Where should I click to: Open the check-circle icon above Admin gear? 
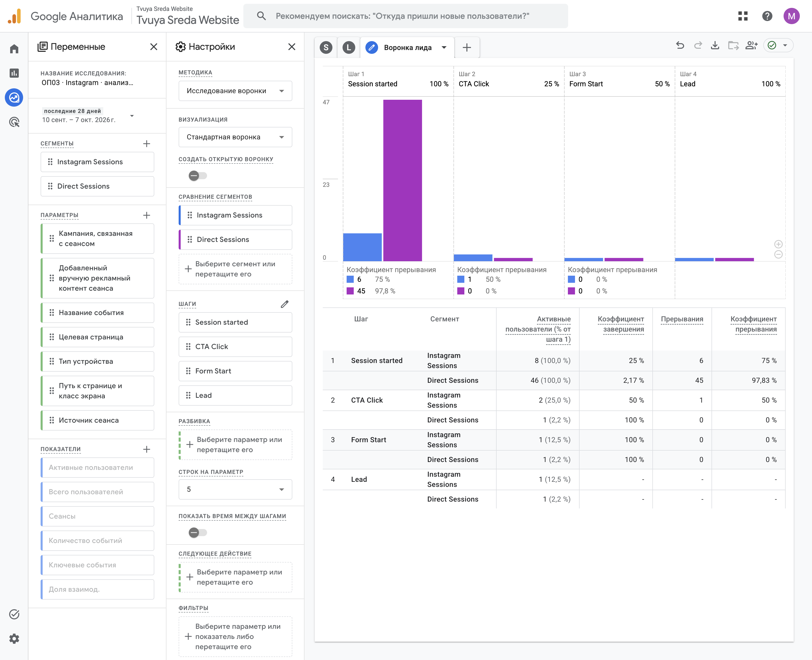14,614
